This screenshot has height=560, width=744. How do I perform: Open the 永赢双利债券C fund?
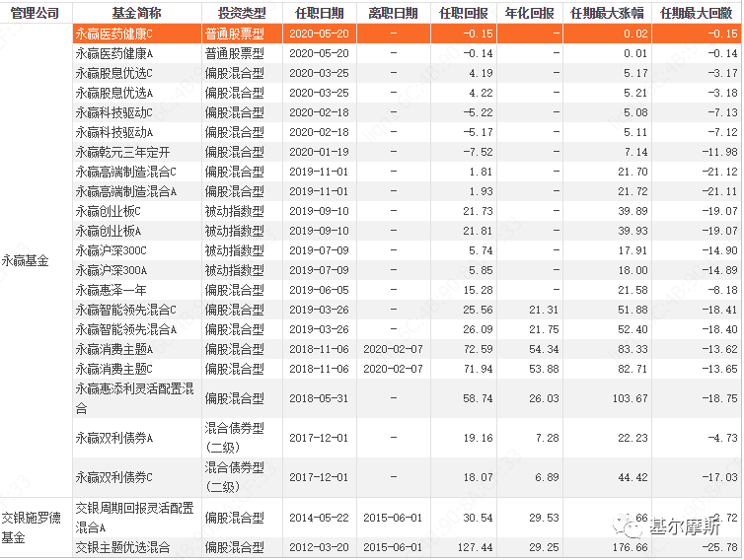pyautogui.click(x=114, y=477)
